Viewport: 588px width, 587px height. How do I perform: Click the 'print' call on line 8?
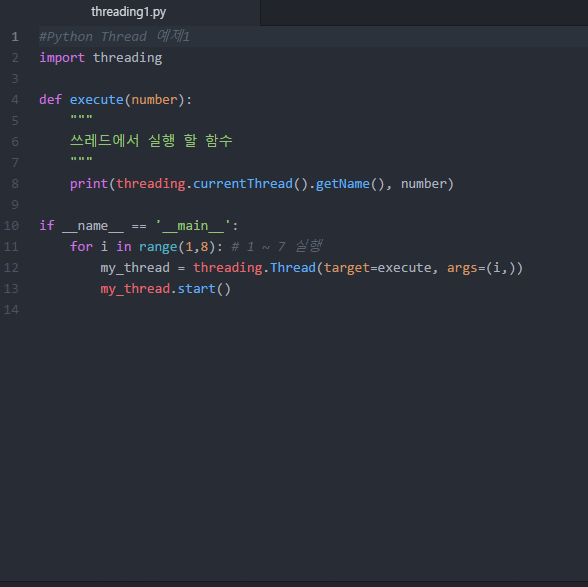point(89,184)
